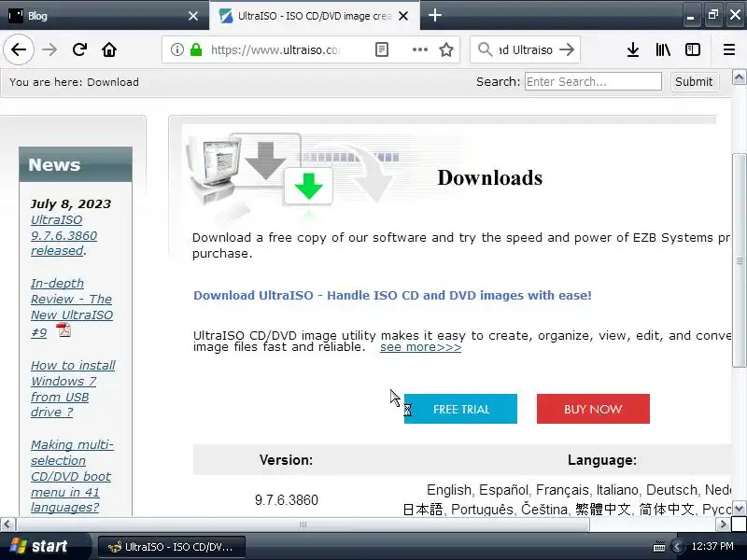747x560 pixels.
Task: Close the UltraISO tab
Action: coord(403,16)
